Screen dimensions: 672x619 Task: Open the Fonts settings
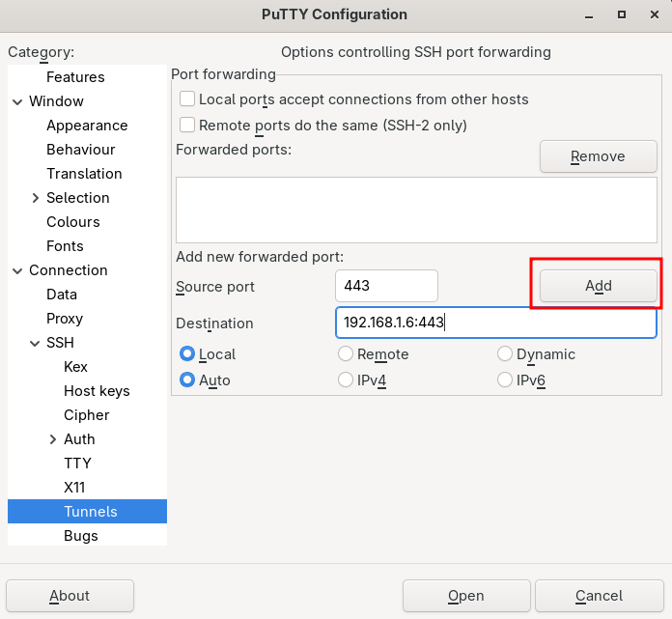click(x=65, y=246)
